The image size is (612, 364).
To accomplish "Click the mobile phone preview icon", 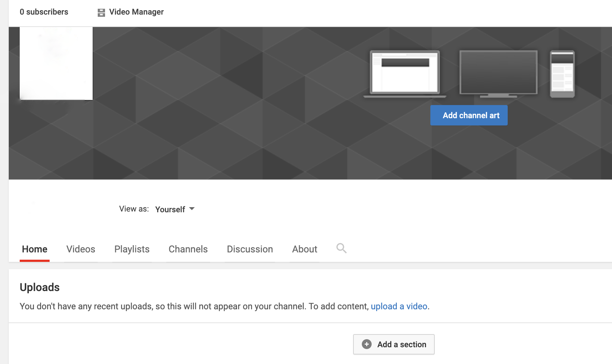I will [562, 74].
